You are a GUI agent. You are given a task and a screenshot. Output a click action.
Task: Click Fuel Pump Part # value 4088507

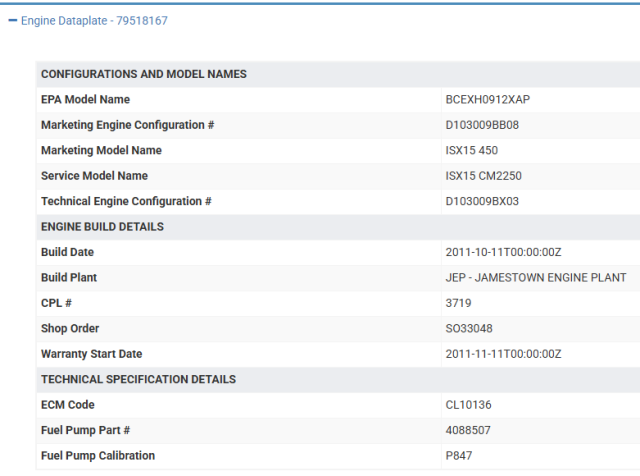click(467, 431)
